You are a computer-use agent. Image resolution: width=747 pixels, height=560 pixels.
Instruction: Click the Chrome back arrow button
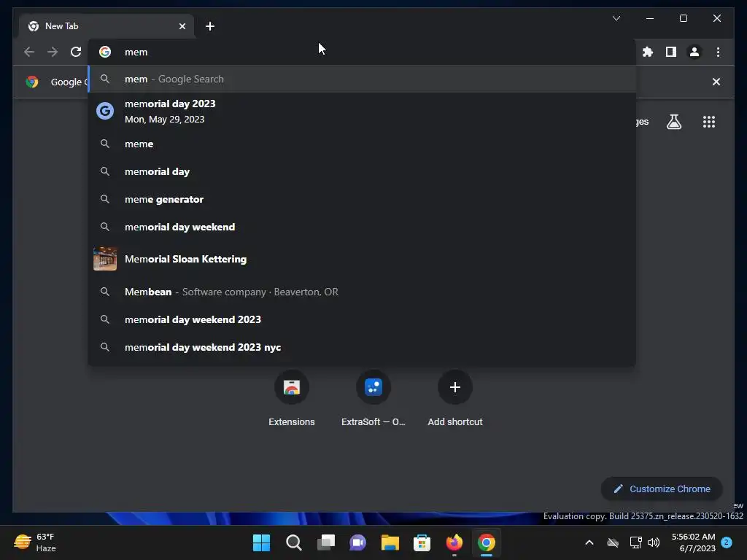29,52
